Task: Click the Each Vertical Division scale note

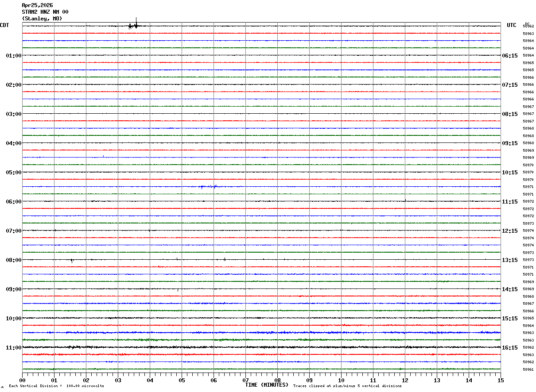Action: click(56, 386)
